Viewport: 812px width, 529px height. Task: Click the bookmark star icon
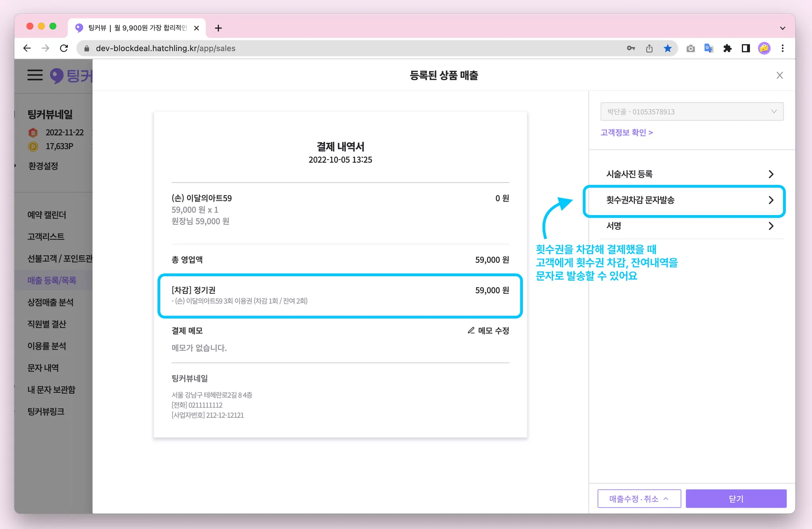668,48
